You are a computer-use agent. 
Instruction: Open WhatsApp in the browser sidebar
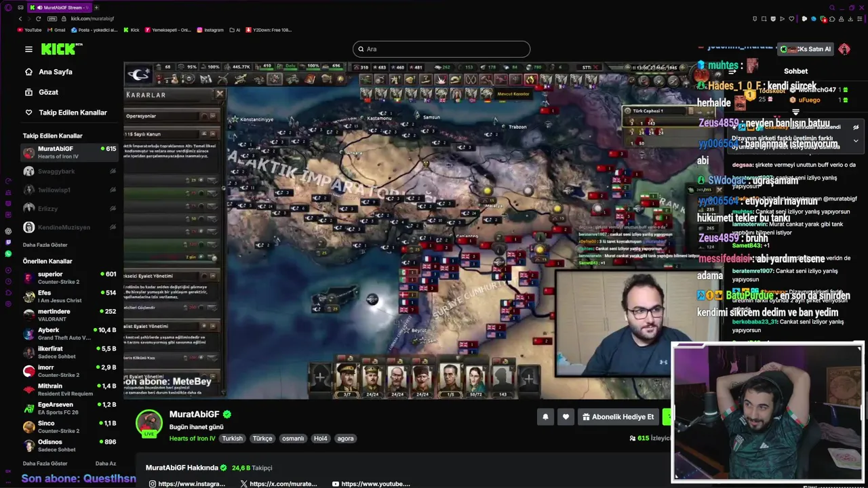click(x=8, y=253)
